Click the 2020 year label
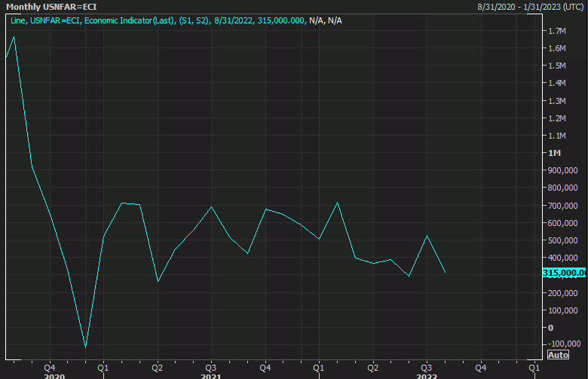The height and width of the screenshot is (379, 588). point(54,376)
